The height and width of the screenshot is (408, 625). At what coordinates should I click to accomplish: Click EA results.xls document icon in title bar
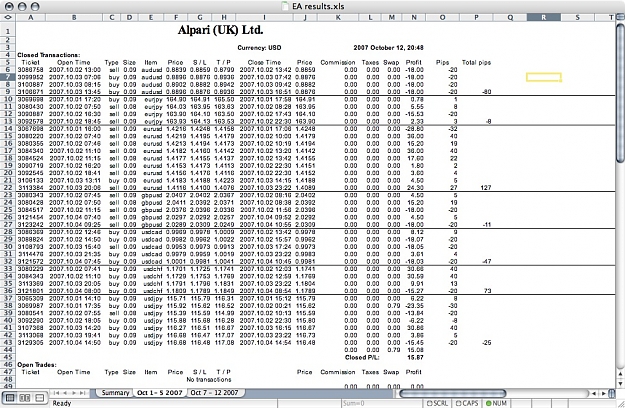(x=285, y=6)
